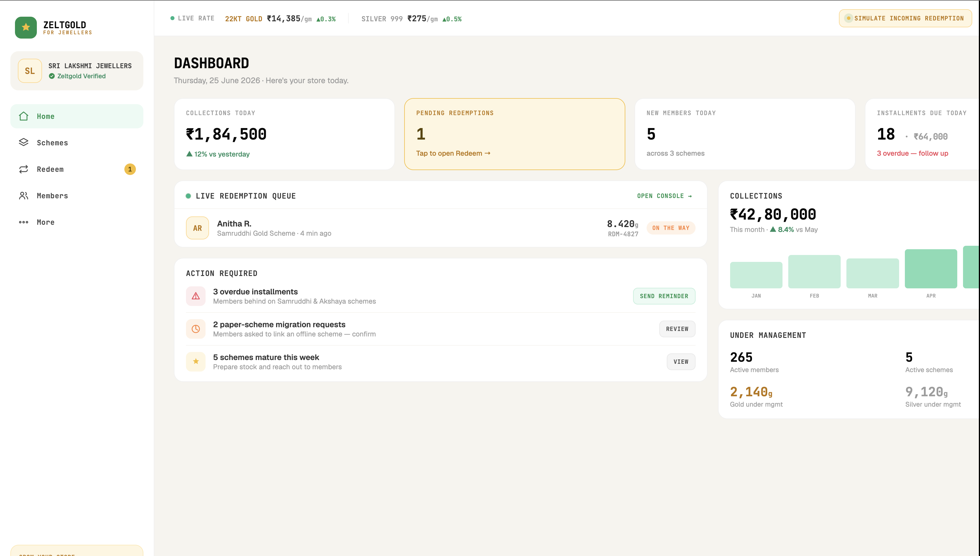Click the RDM-4827 redemption ID
The image size is (980, 556).
point(623,234)
